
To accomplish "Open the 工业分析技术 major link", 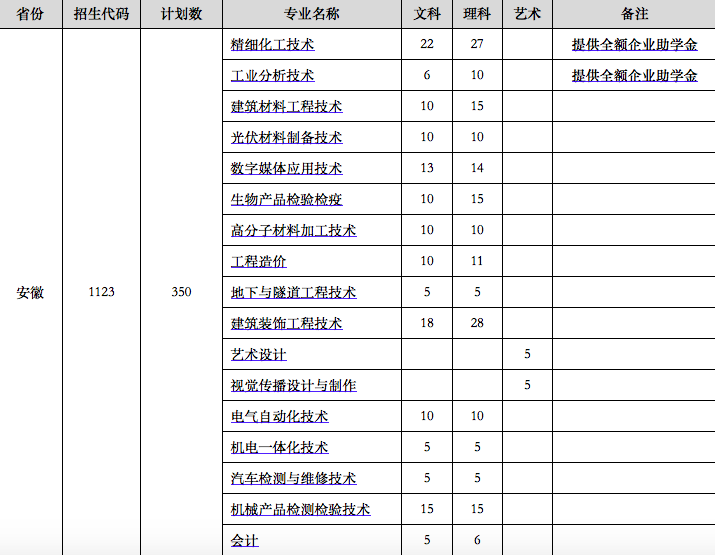I will pyautogui.click(x=272, y=75).
